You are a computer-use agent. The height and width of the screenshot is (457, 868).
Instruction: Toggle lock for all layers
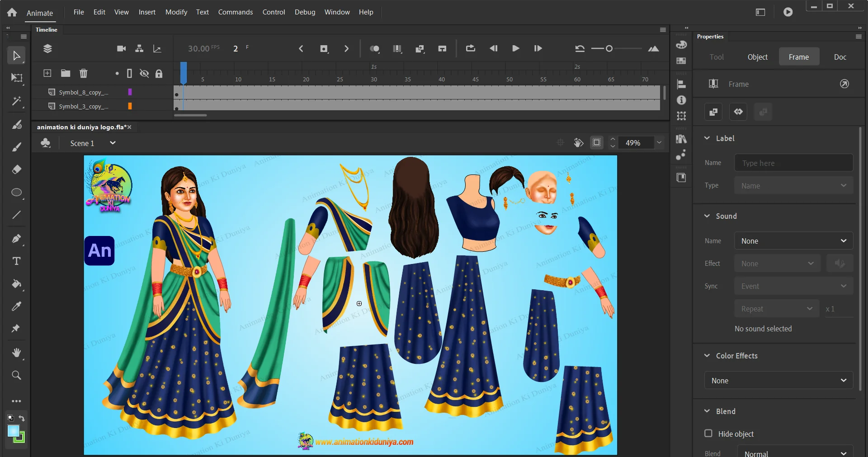(x=159, y=74)
